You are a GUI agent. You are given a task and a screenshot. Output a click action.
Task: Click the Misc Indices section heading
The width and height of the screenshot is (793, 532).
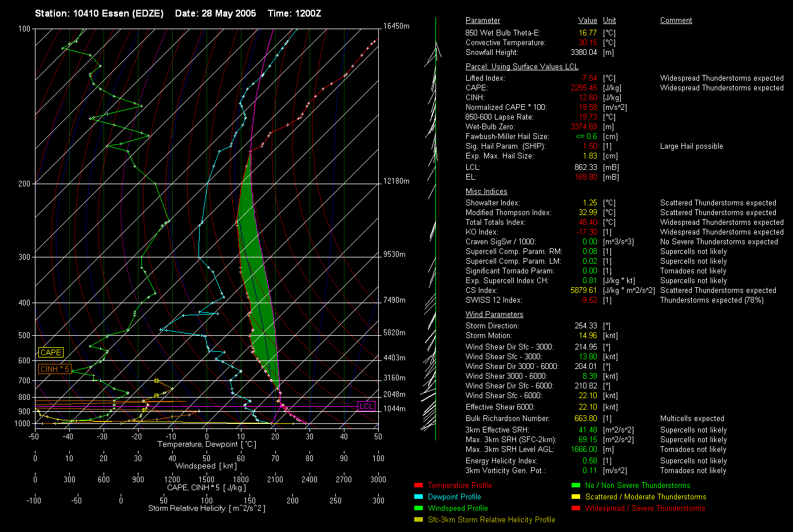pos(486,192)
